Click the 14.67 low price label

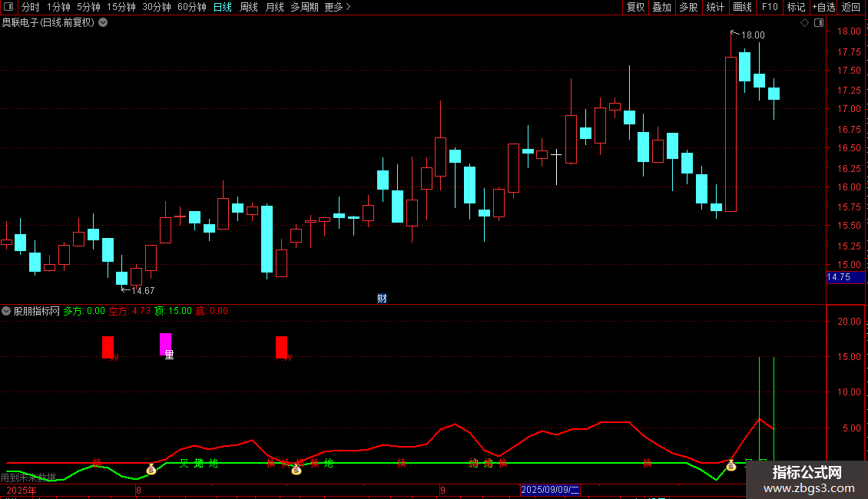[143, 290]
